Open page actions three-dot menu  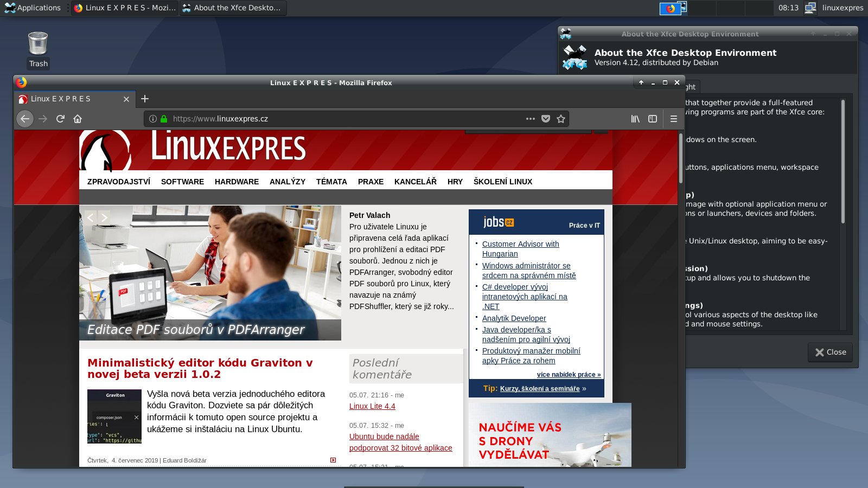coord(531,119)
